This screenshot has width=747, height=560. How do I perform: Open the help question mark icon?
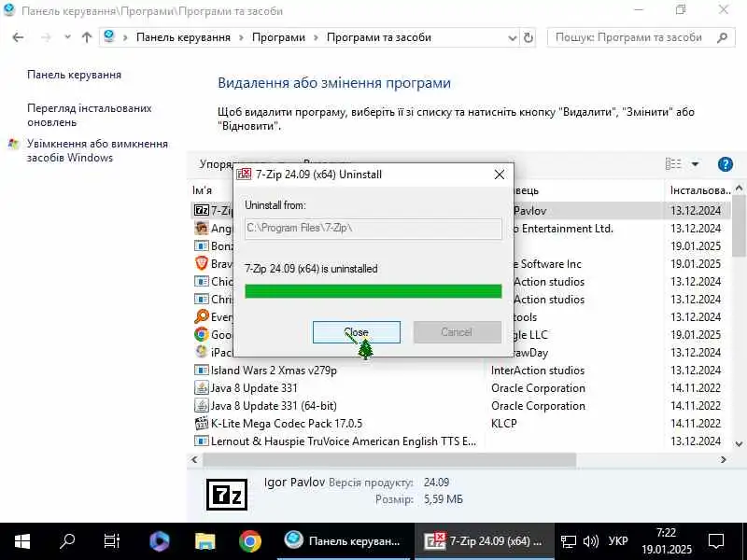click(x=726, y=164)
